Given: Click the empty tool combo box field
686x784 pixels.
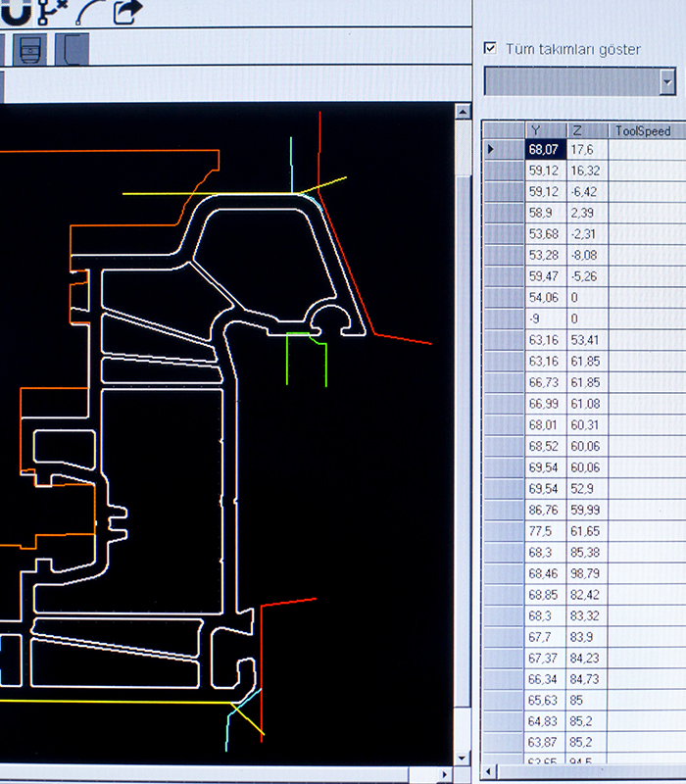Looking at the screenshot, I should point(570,82).
